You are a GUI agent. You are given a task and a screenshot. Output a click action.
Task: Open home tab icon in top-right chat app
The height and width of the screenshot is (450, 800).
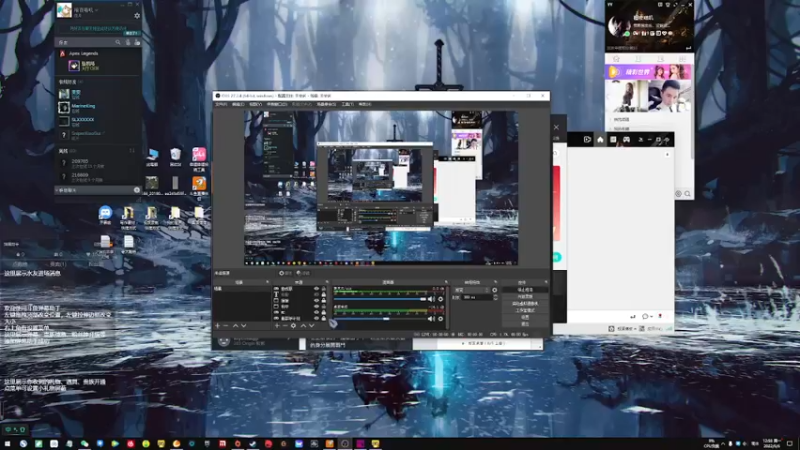pyautogui.click(x=616, y=59)
